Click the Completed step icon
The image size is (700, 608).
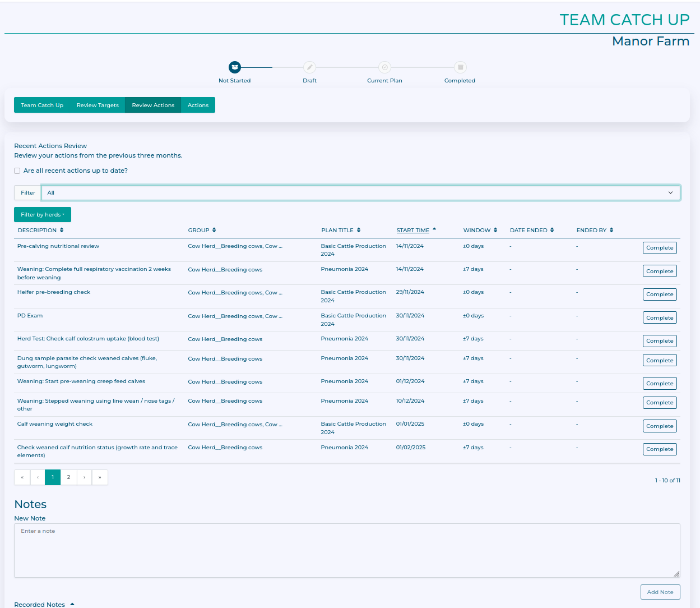(460, 67)
